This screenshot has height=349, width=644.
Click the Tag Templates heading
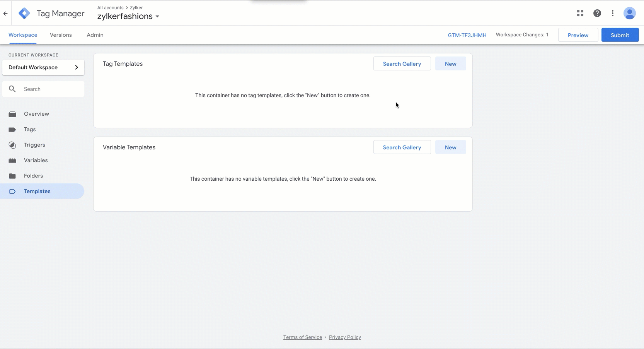[123, 64]
